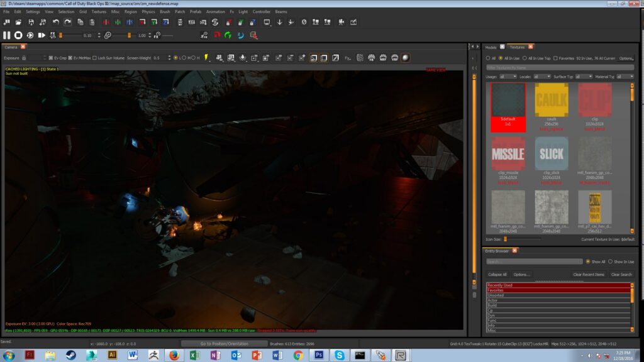Click the Undo arrow icon
This screenshot has height=362, width=644.
click(56, 22)
